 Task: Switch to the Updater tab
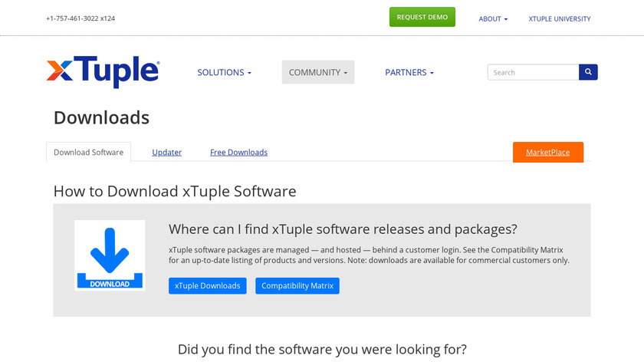[x=167, y=153]
